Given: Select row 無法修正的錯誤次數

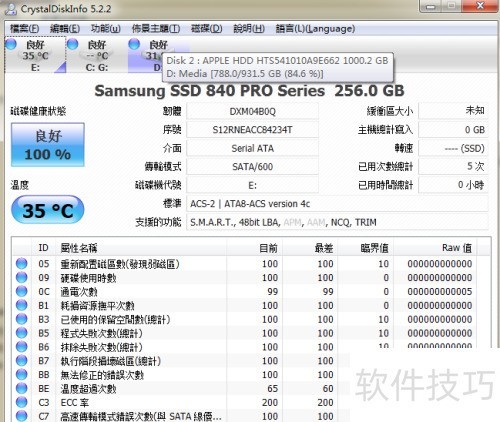Looking at the screenshot, I should coord(182,375).
